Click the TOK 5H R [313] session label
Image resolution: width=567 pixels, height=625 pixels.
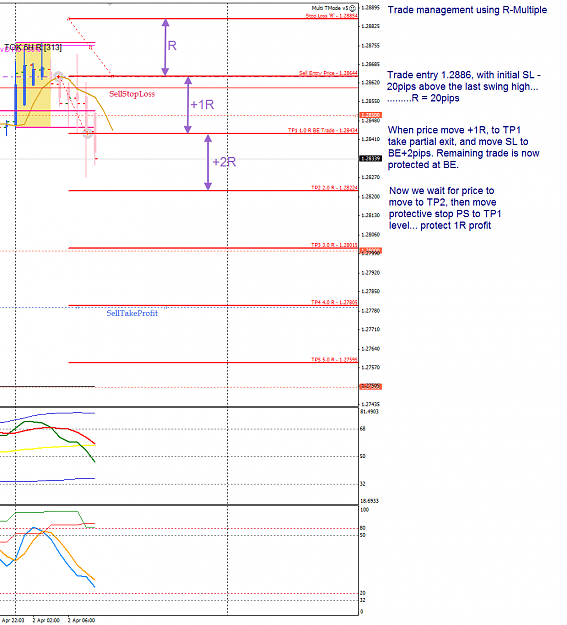tap(33, 47)
